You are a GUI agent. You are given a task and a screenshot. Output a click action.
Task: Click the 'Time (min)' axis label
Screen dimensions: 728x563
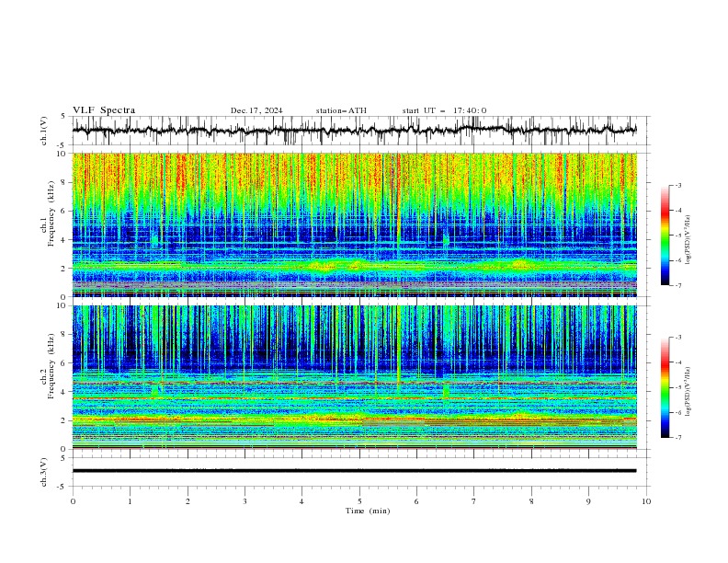(368, 511)
